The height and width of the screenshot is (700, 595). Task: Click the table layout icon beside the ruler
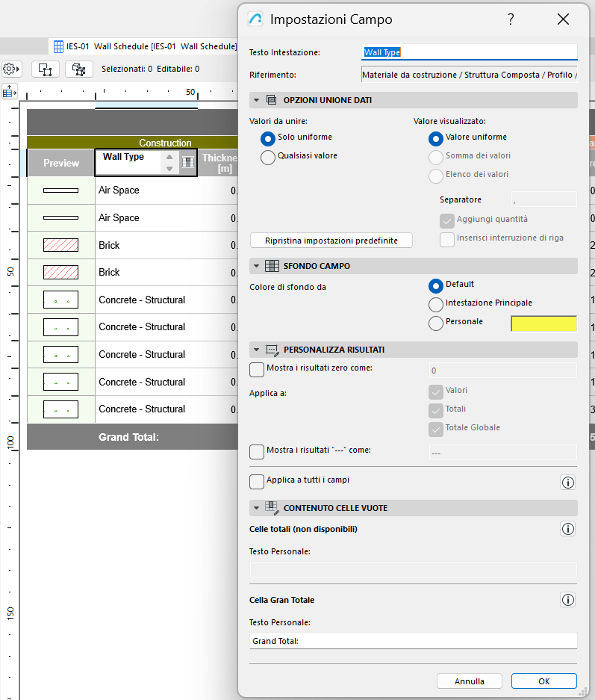click(10, 93)
